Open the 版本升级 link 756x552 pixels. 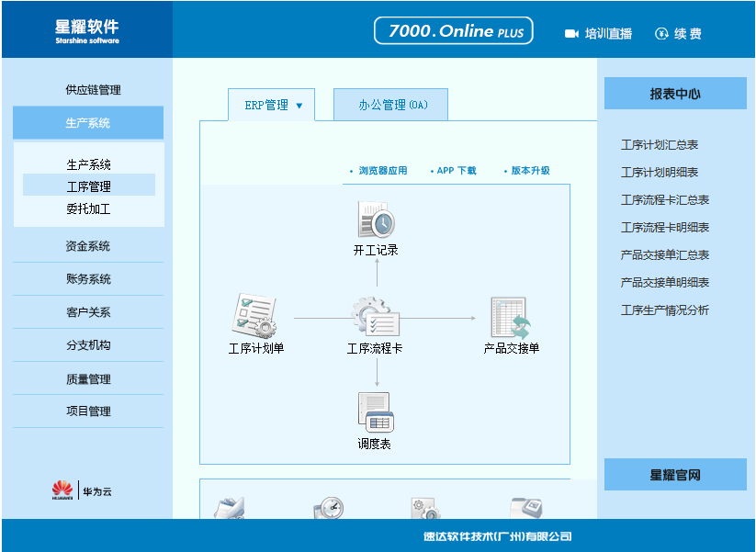[x=530, y=171]
